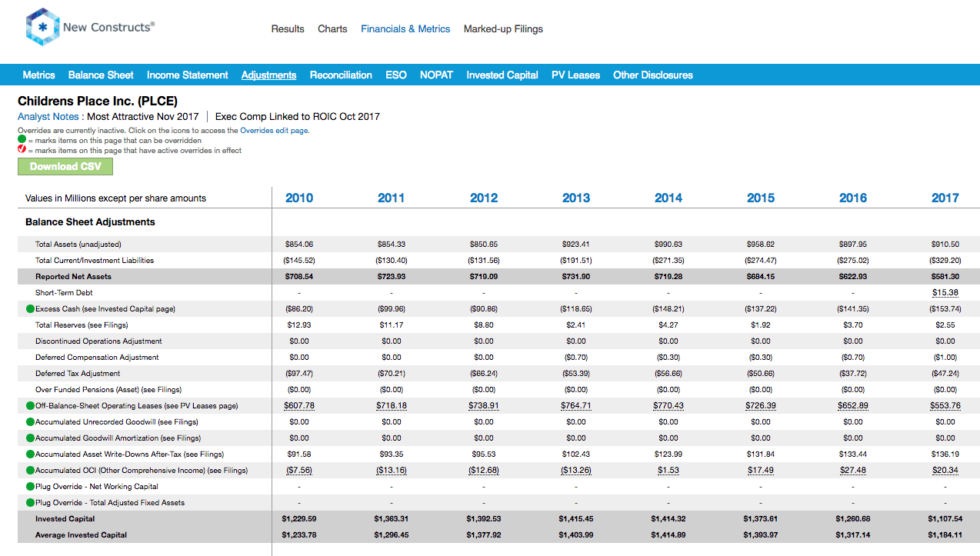Open the ESO tab
This screenshot has width=980, height=556.
(396, 75)
